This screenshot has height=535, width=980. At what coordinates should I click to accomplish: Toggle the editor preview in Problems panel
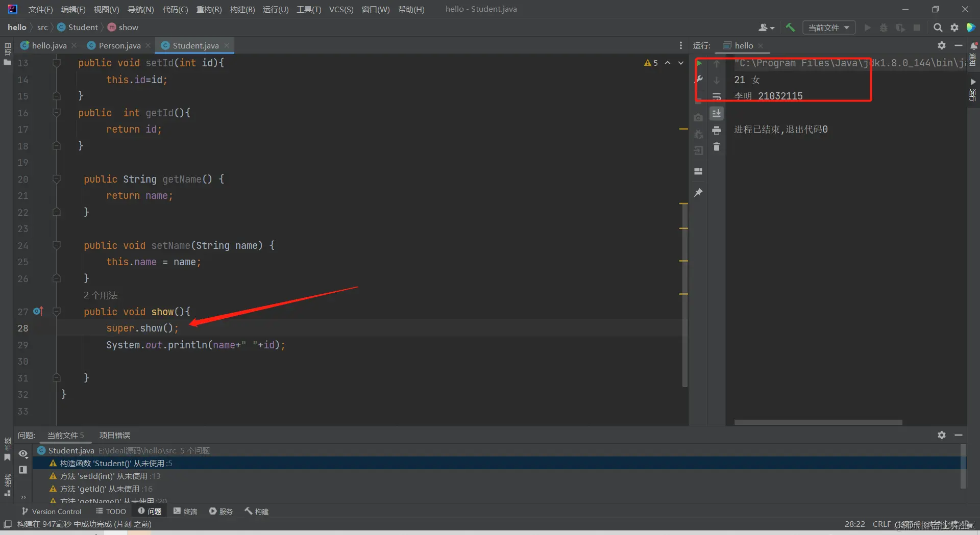coord(23,470)
